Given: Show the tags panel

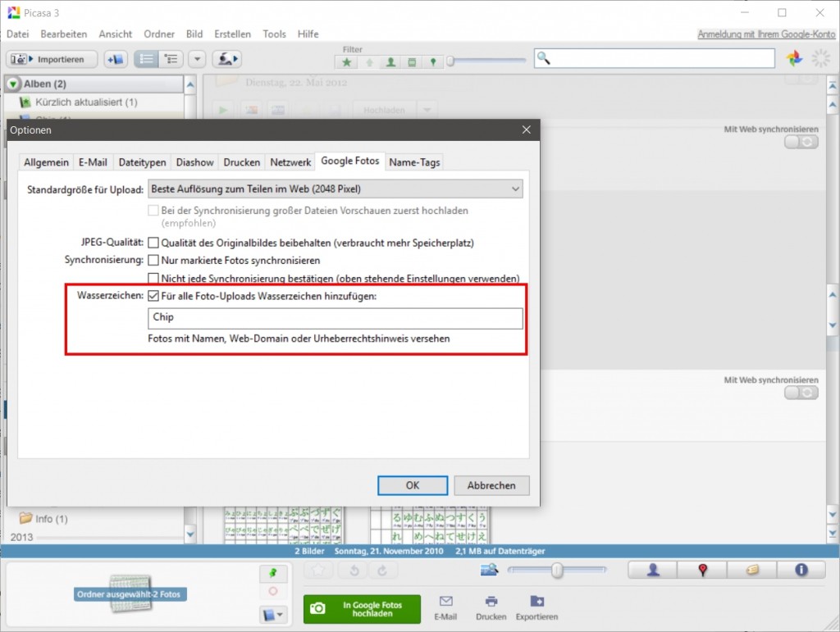Looking at the screenshot, I should click(x=751, y=571).
